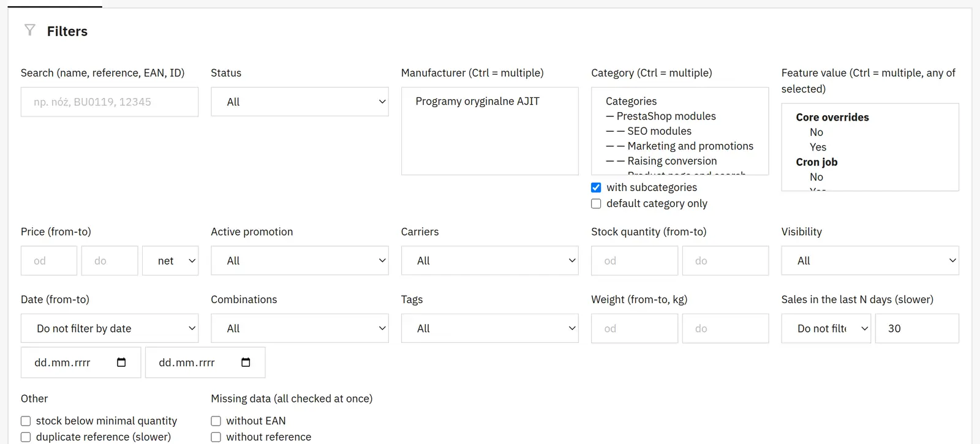Click the Price from (od) field

[x=49, y=261]
